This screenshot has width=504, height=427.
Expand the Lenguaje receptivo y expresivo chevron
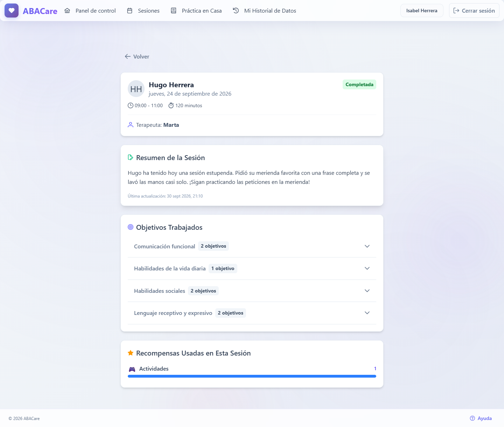[367, 313]
